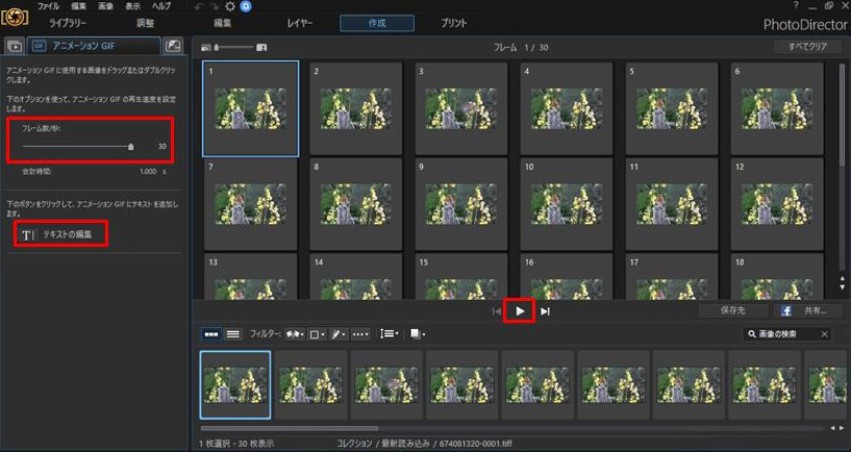
Task: Select the first filmstrip photo at bottom
Action: [x=236, y=385]
